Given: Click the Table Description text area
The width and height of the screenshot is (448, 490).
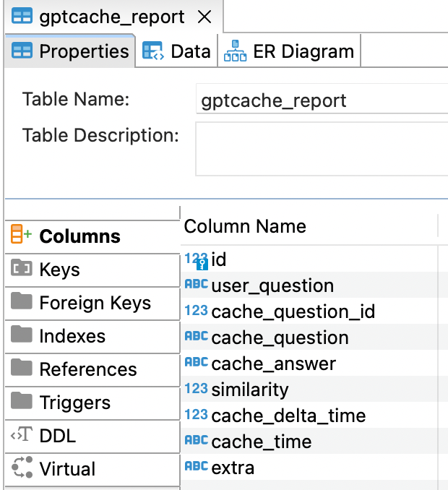Looking at the screenshot, I should click(x=322, y=149).
